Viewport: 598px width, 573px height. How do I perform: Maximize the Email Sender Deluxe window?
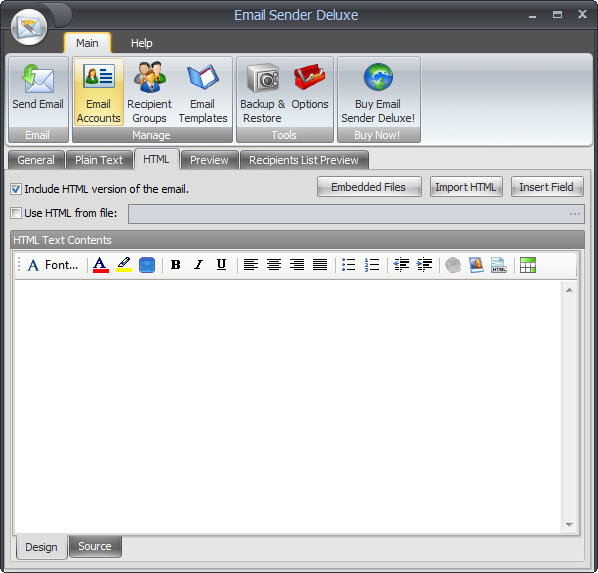[x=557, y=15]
